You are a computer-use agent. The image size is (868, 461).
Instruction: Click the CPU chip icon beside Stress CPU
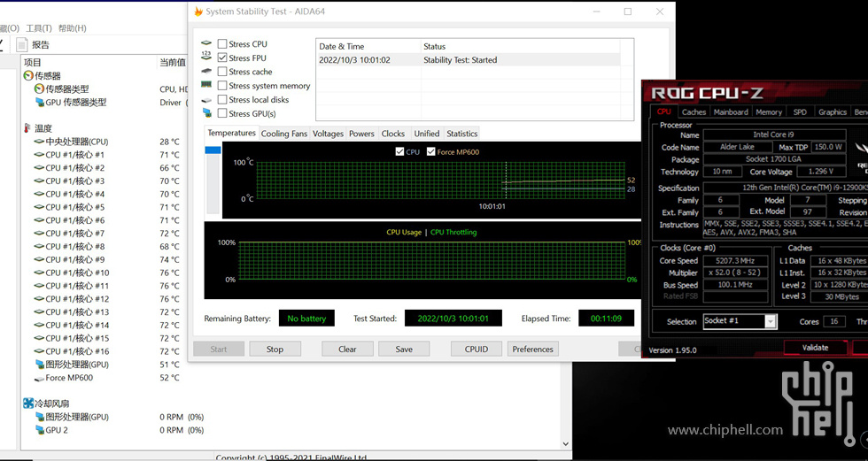(x=206, y=43)
